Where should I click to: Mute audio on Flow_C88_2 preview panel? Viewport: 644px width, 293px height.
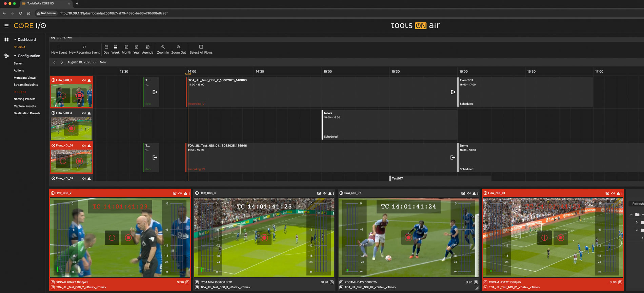click(180, 193)
